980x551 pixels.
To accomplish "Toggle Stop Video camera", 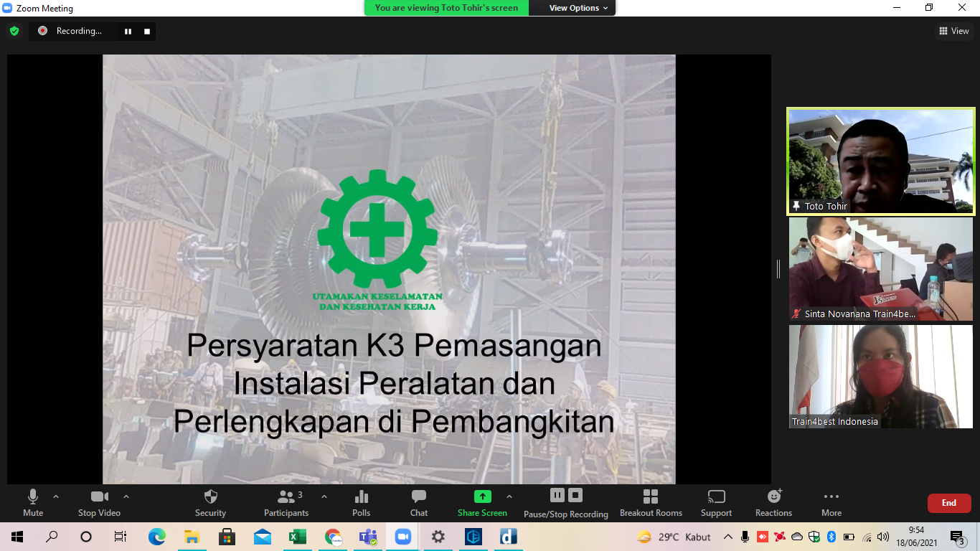I will pyautogui.click(x=99, y=502).
